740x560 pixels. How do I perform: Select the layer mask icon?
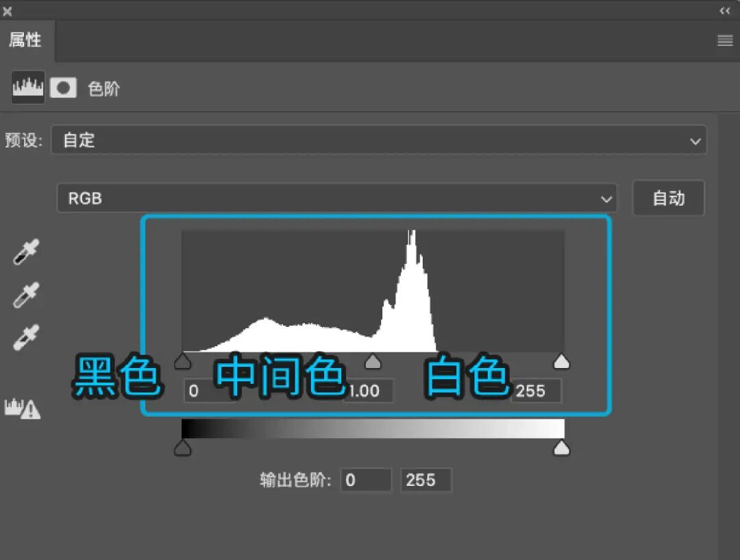[63, 88]
